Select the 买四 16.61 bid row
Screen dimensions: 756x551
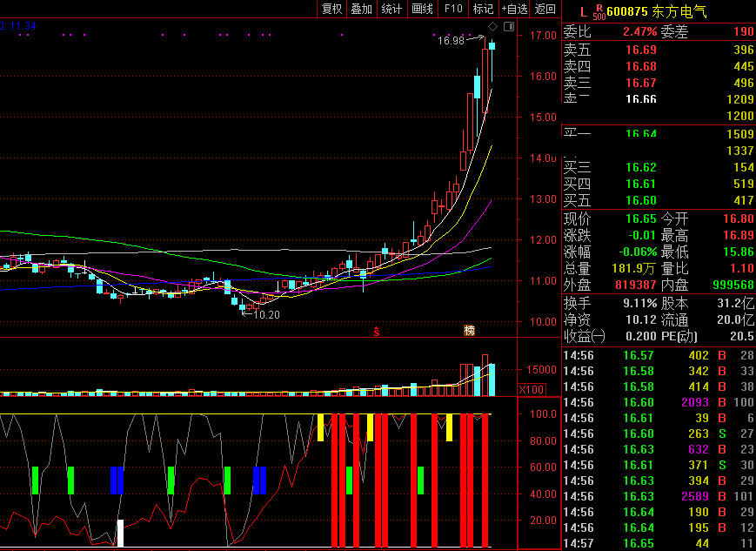pos(659,184)
